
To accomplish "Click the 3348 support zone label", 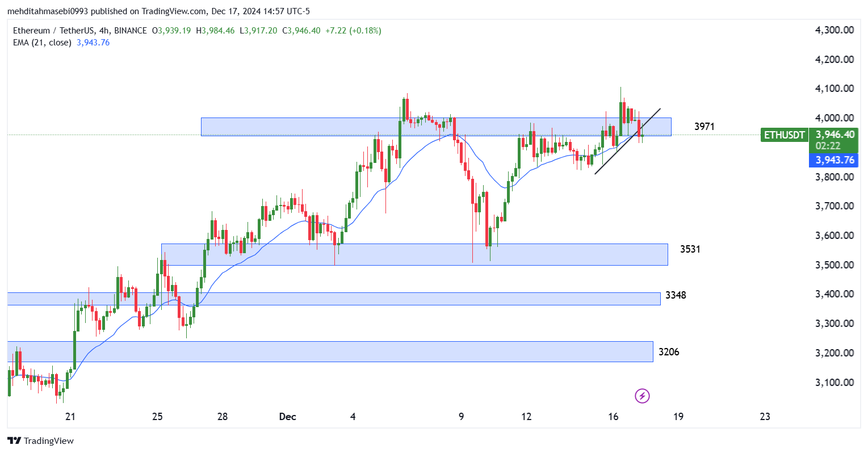I will 676,295.
